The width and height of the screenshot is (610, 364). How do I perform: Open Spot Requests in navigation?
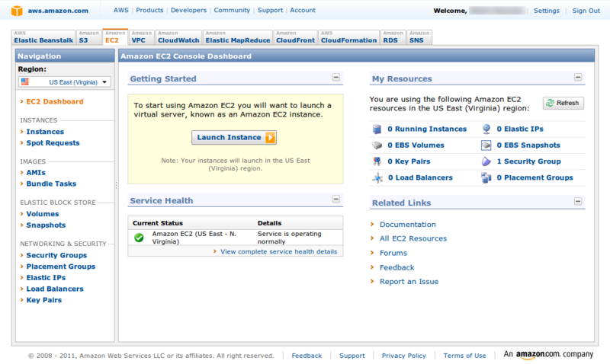tap(53, 143)
